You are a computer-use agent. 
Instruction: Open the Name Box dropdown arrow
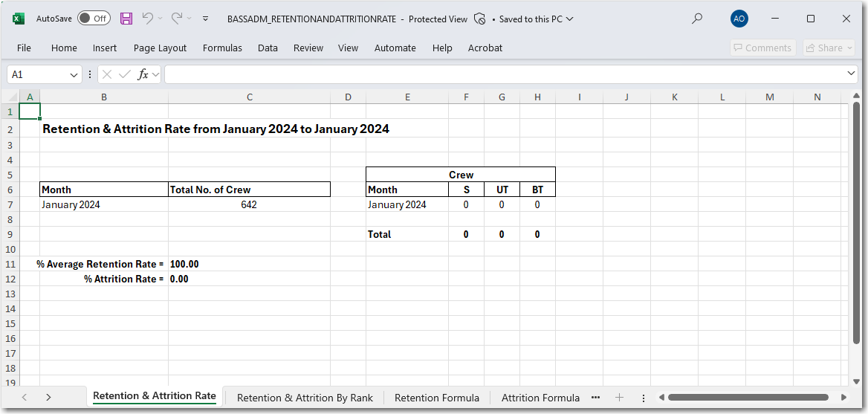click(74, 75)
